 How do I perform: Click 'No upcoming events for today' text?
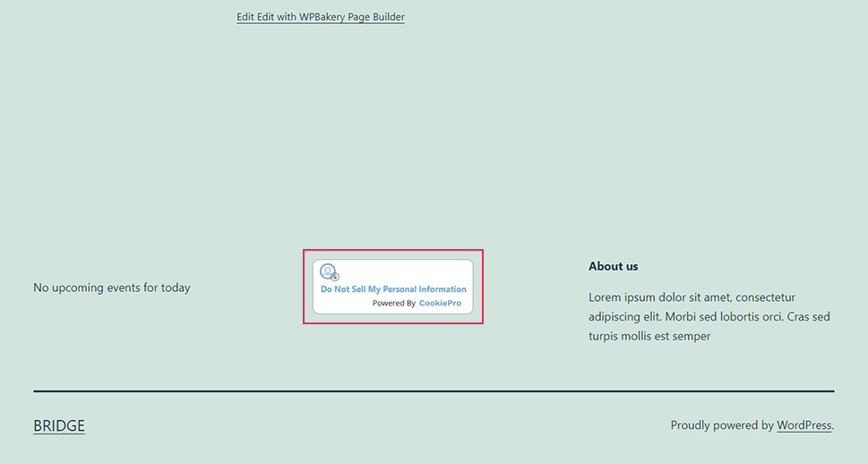coord(112,288)
